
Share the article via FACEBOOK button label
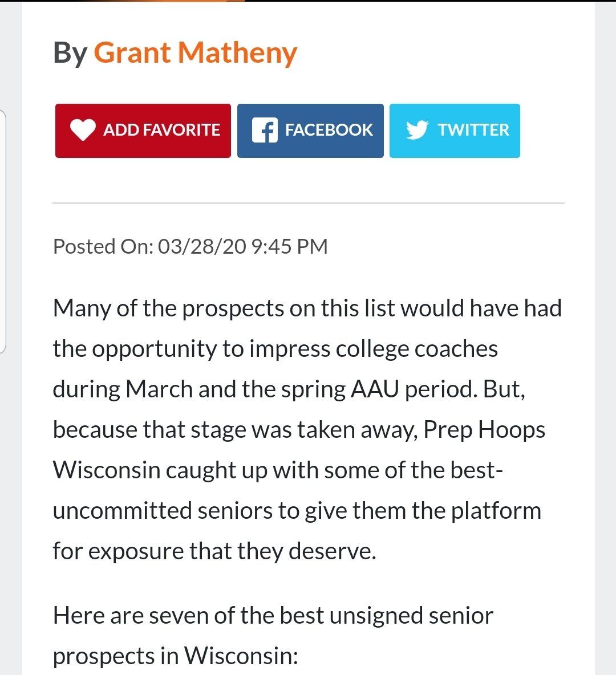coord(329,130)
